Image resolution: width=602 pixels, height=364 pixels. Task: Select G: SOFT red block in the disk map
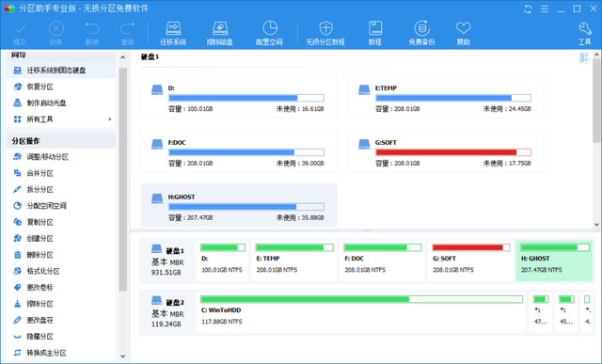470,261
